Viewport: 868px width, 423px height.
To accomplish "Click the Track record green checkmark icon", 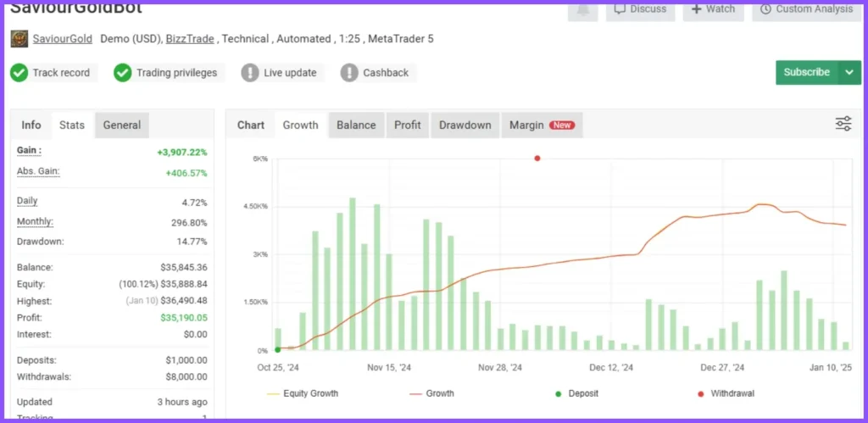I will coord(19,73).
